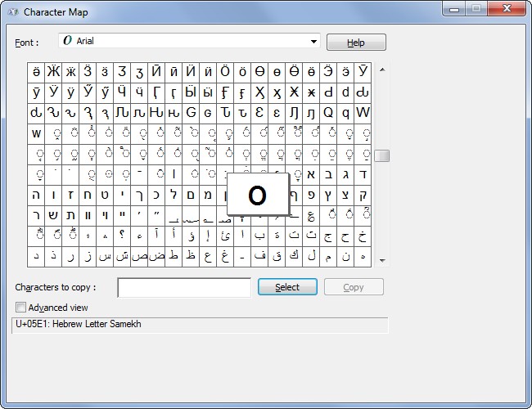Select the Hebrew letter Tsadi צ
The height and width of the screenshot is (409, 532).
(345, 195)
